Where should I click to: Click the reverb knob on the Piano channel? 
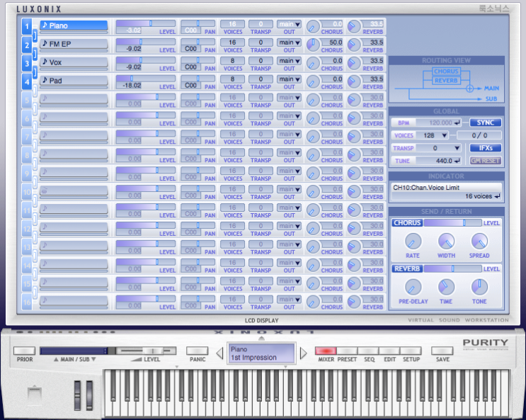(x=354, y=27)
